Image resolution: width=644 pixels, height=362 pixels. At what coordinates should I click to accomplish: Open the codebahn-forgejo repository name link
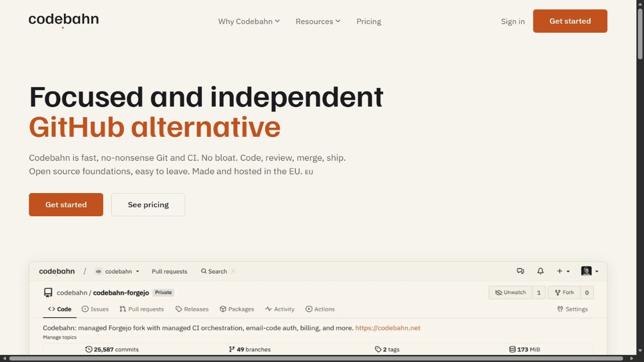(121, 293)
